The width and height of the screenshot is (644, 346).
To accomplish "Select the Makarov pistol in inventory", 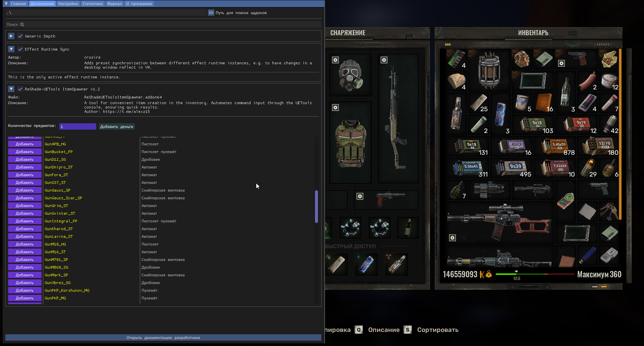I will click(576, 59).
